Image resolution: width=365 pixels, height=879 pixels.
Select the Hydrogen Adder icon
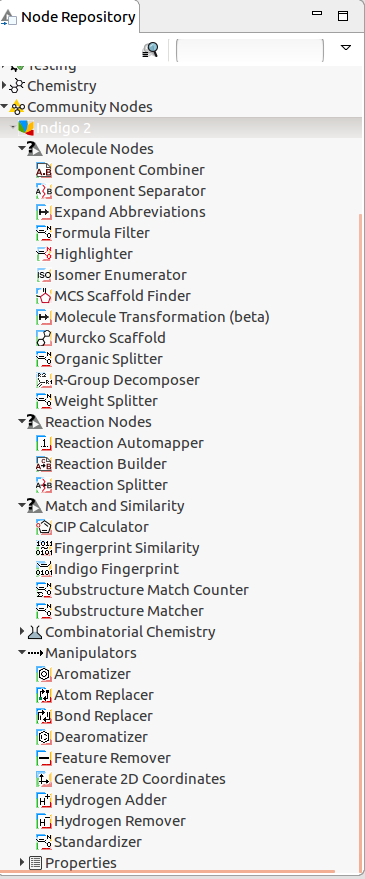pos(44,800)
